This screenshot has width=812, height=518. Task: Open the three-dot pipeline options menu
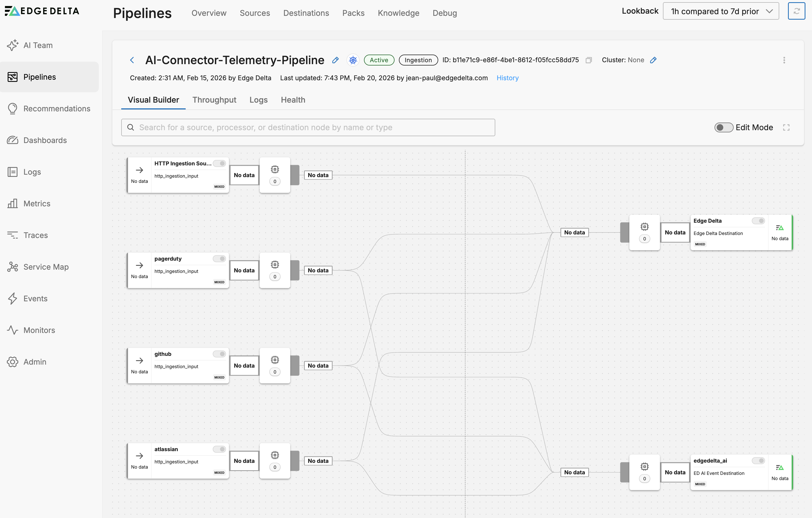(x=784, y=60)
